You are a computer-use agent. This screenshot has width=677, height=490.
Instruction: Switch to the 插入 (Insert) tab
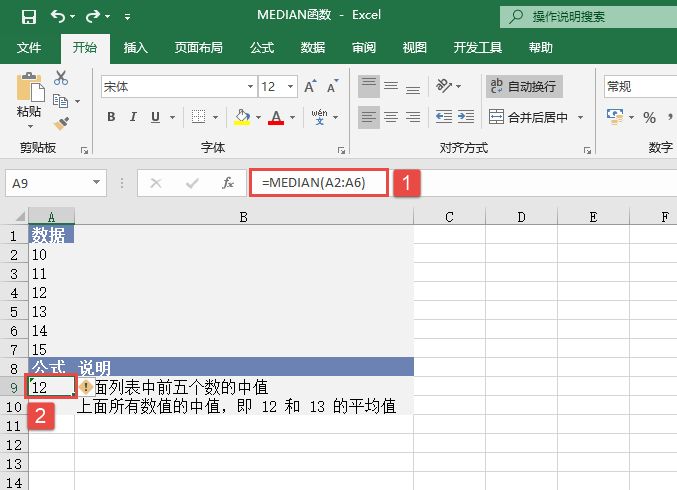pyautogui.click(x=136, y=47)
